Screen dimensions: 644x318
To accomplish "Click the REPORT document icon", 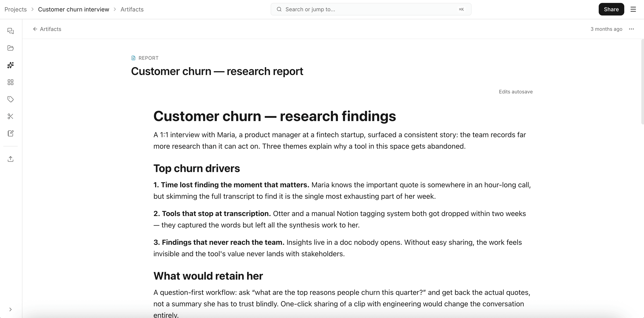I will 133,58.
